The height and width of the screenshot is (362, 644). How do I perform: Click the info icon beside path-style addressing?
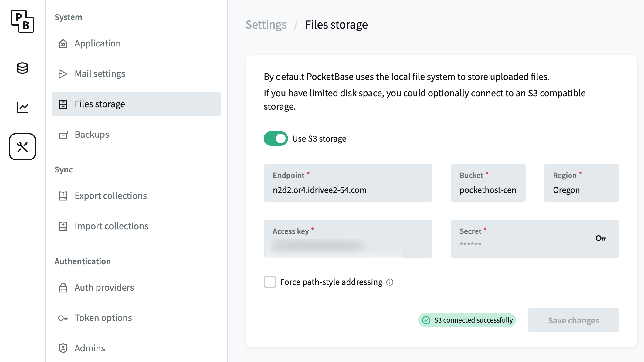pos(390,282)
